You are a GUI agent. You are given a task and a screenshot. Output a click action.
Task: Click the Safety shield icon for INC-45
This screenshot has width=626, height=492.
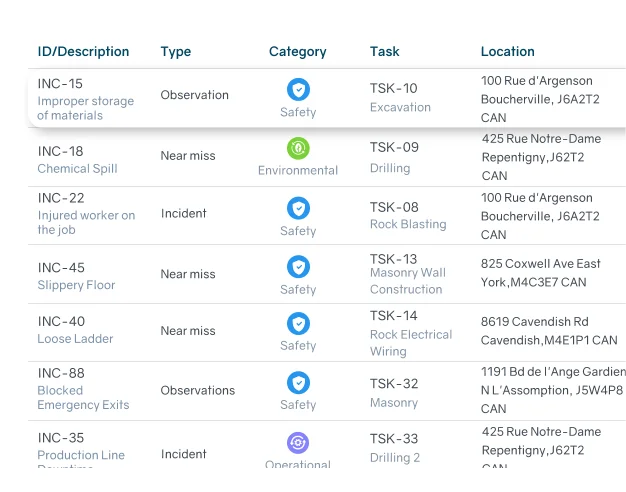(298, 266)
